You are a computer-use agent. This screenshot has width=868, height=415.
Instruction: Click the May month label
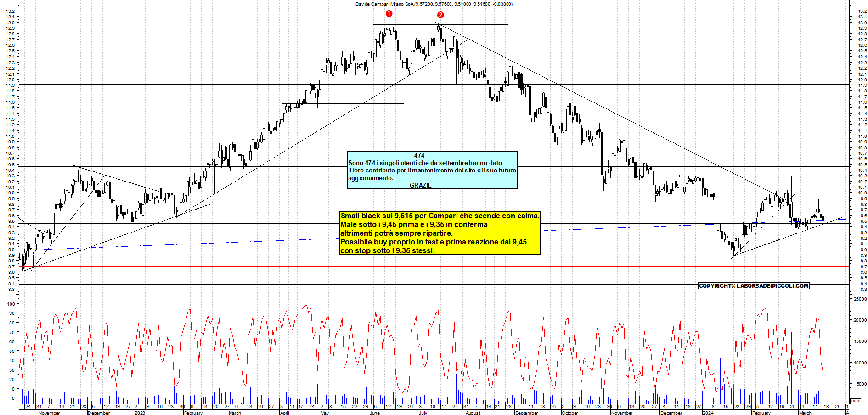tap(325, 413)
